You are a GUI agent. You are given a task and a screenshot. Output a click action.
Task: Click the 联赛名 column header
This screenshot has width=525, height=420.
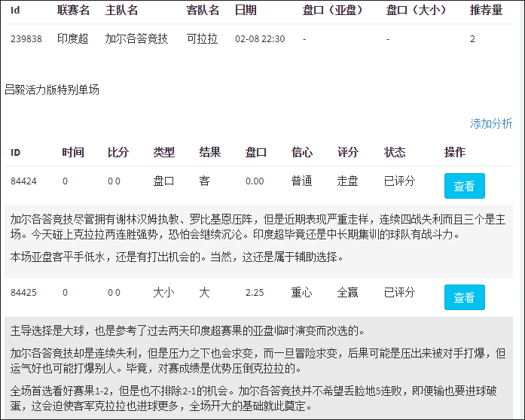click(x=73, y=10)
